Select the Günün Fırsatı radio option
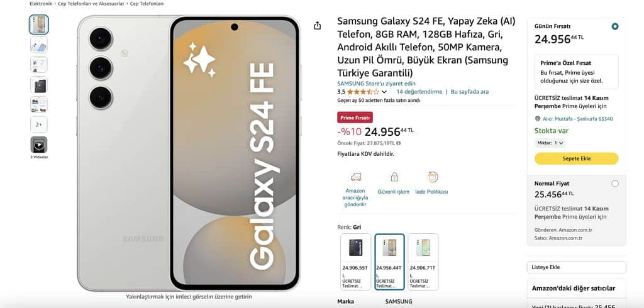 click(614, 26)
